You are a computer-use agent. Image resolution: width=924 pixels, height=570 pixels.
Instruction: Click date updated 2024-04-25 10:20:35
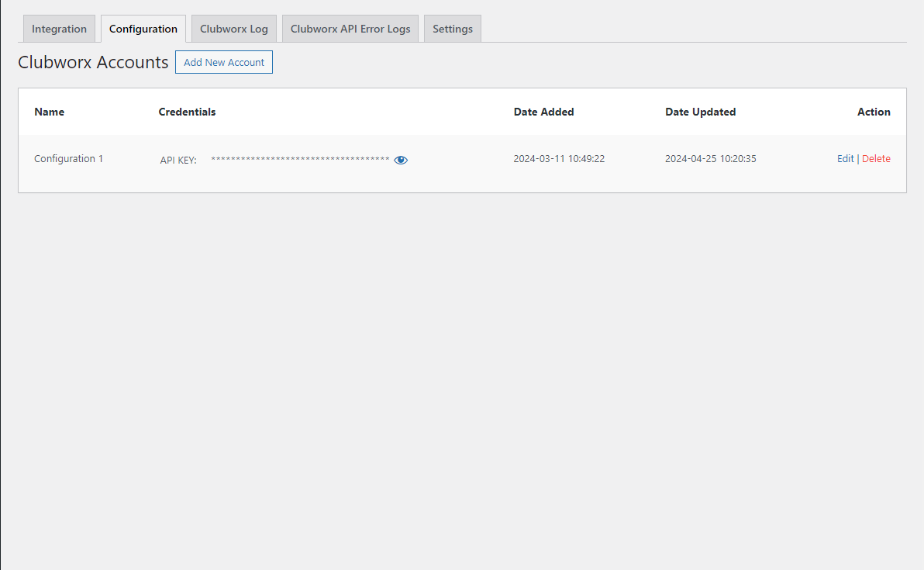(710, 158)
